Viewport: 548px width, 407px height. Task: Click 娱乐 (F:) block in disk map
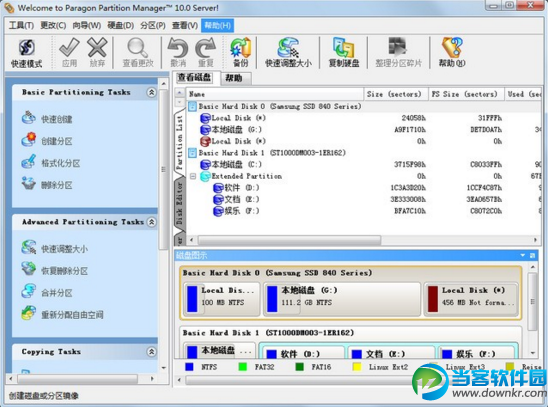pyautogui.click(x=477, y=352)
